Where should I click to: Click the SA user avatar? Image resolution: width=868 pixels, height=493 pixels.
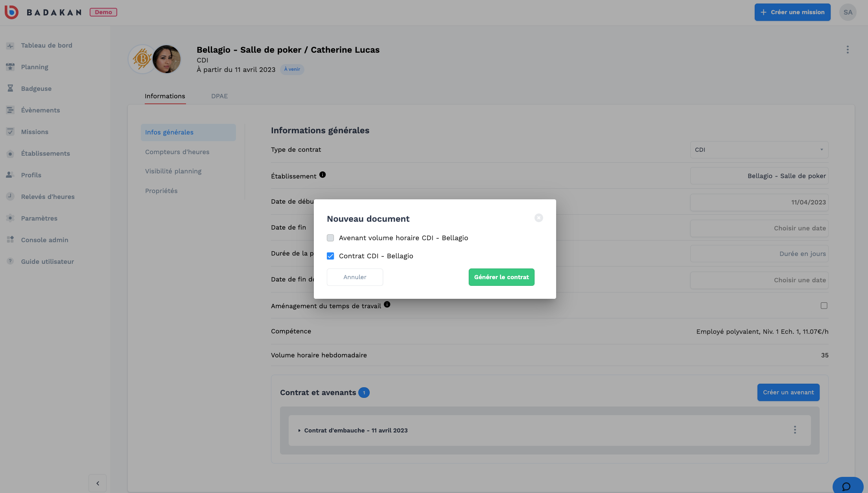[x=848, y=12]
